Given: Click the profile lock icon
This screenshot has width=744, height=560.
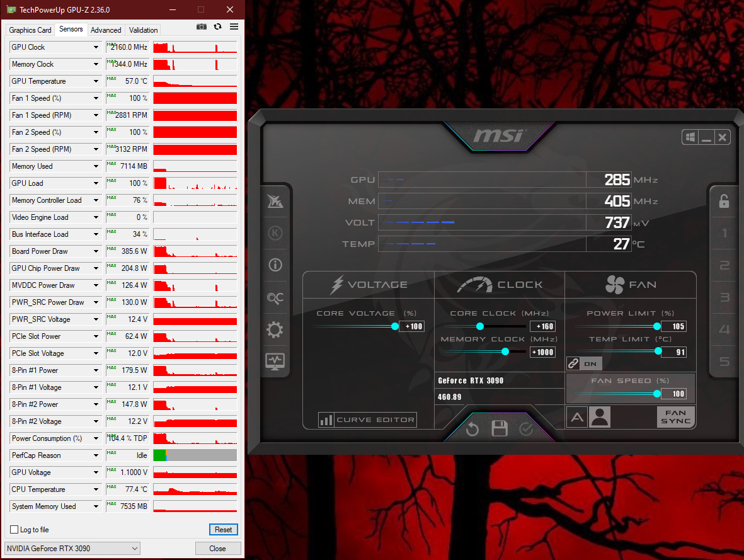Looking at the screenshot, I should [724, 201].
